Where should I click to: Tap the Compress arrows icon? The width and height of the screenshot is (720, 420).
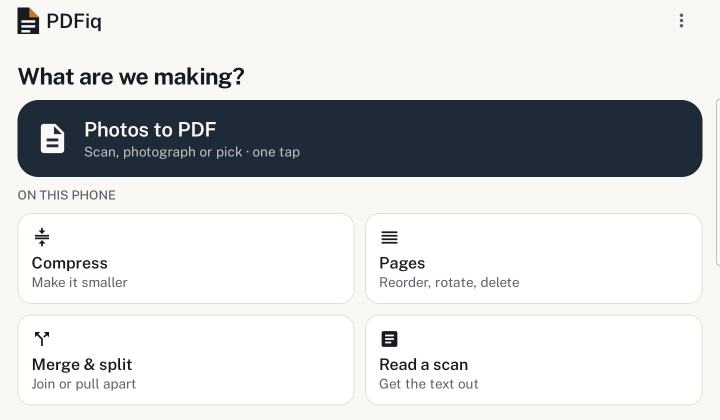click(42, 237)
